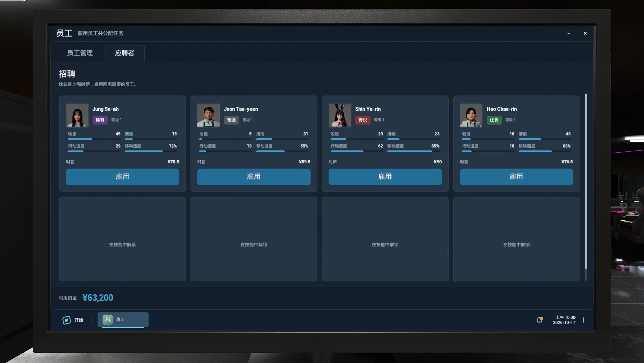Click the locked slot under Jung Se-ah
644x363 pixels.
pyautogui.click(x=123, y=239)
